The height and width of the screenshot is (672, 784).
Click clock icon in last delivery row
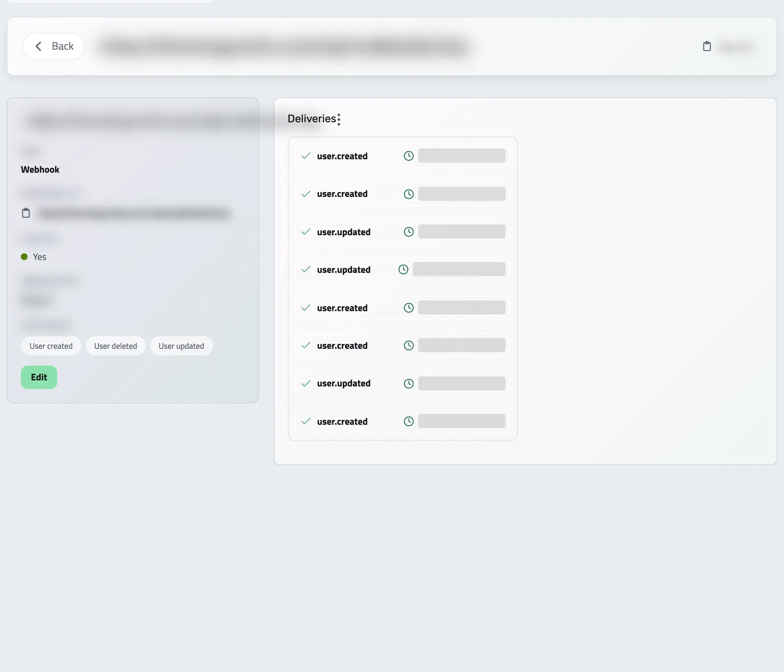pos(409,421)
